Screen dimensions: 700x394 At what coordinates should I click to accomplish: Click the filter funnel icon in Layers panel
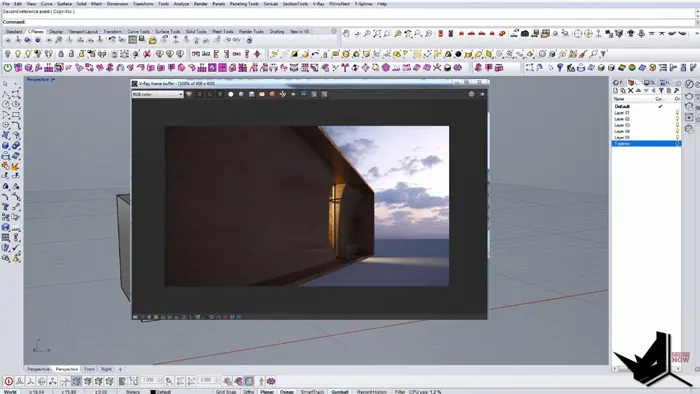coord(661,91)
